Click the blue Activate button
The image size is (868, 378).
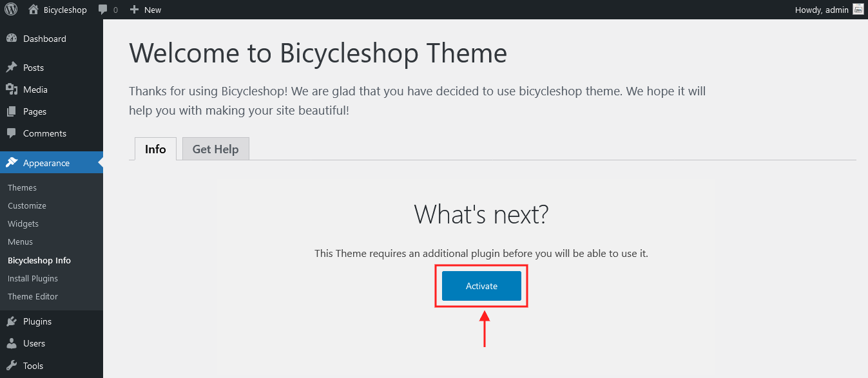(x=481, y=286)
